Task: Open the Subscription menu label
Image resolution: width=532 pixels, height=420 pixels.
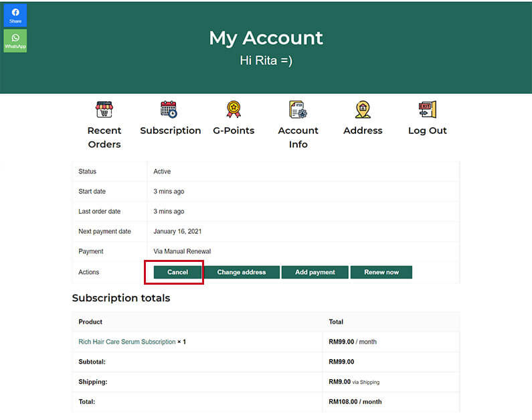Action: pyautogui.click(x=170, y=131)
